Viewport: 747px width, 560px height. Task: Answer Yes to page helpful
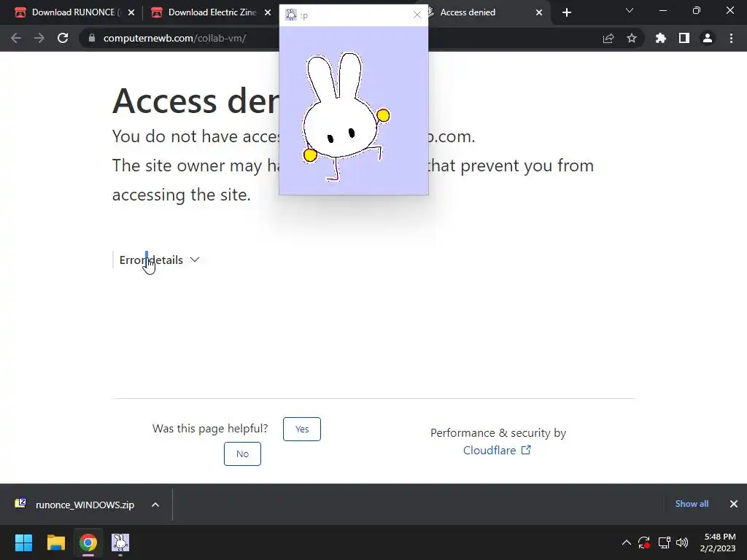pos(302,429)
